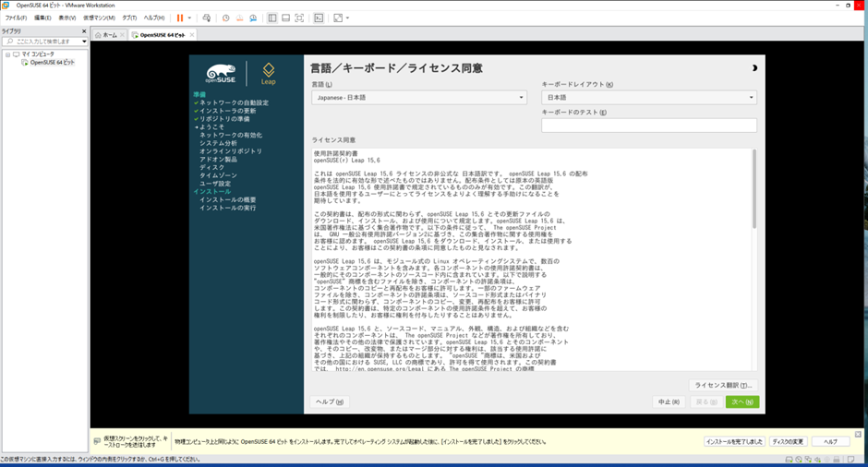Toggle the dark theme moon icon
Image resolution: width=868 pixels, height=467 pixels.
(754, 68)
